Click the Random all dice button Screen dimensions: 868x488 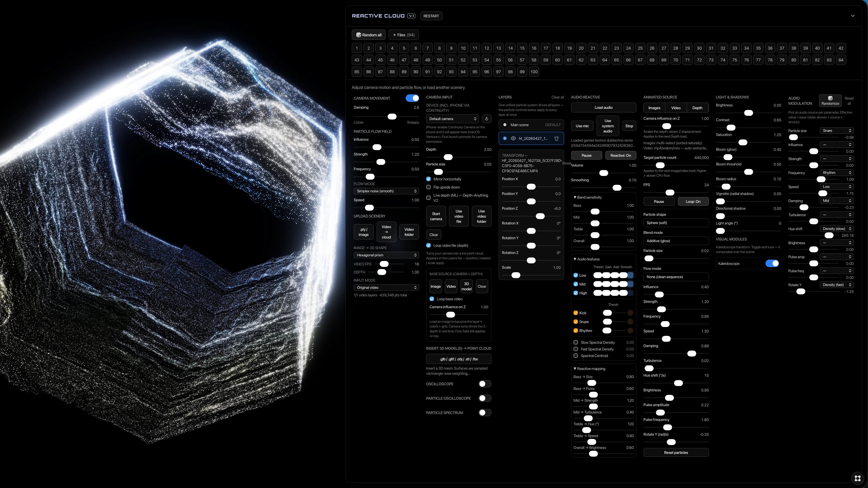[x=369, y=35]
